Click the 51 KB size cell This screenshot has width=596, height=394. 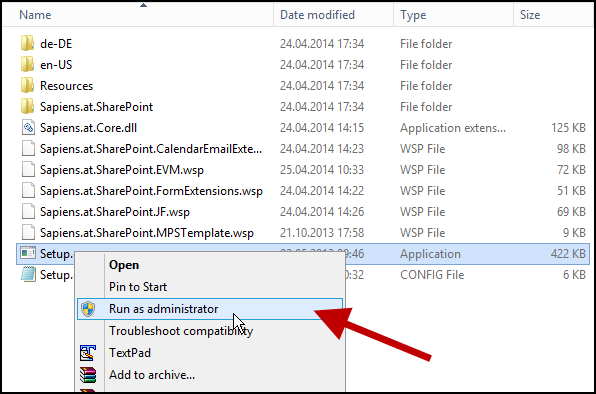coord(571,190)
